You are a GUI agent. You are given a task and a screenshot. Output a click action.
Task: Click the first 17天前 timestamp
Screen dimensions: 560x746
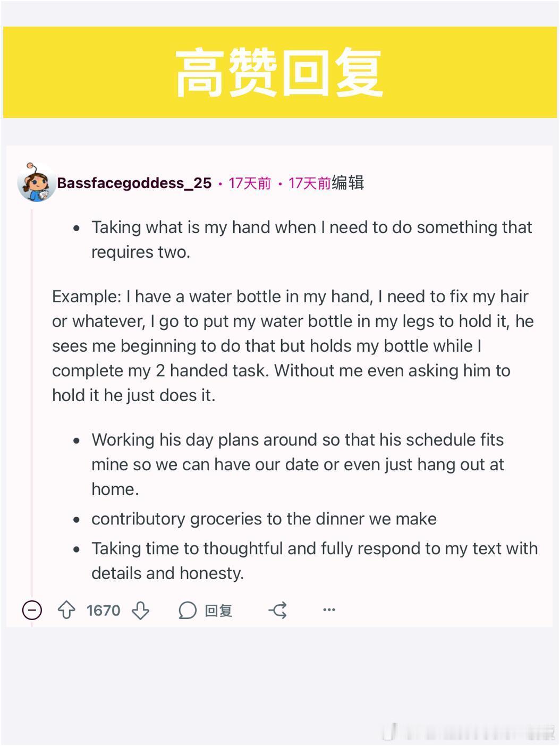(x=250, y=183)
